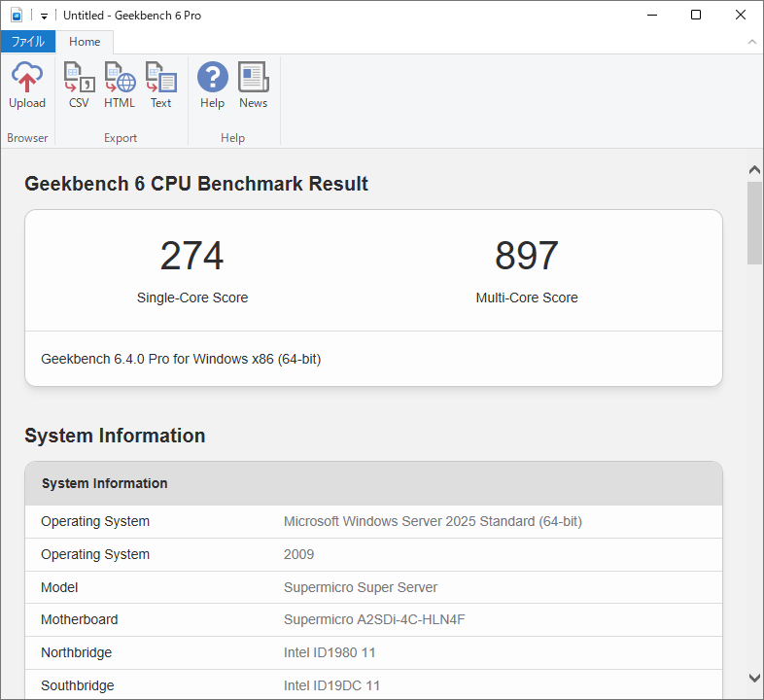
Task: Click the Single-Core Score value 274
Action: tap(191, 256)
